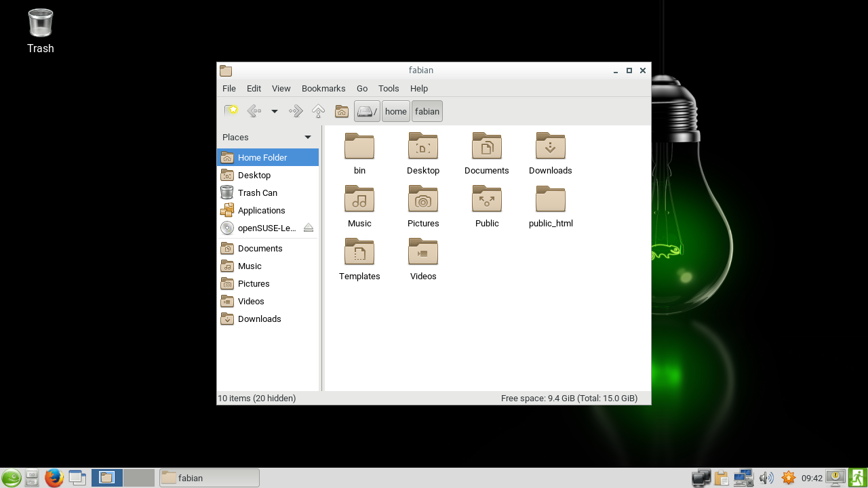The height and width of the screenshot is (488, 868).
Task: Open the LXDE application menu
Action: tap(11, 478)
